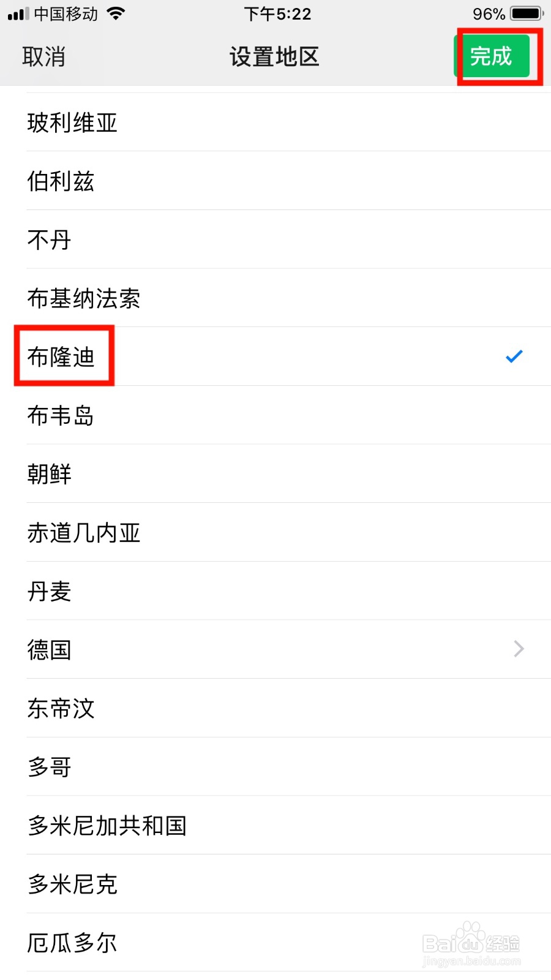Select the 布基纳法索 list entry
This screenshot has width=551, height=980.
275,298
